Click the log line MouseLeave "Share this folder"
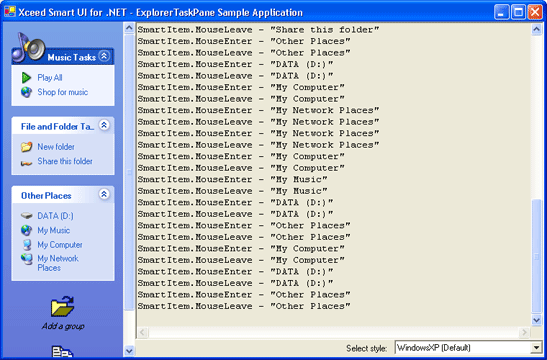 258,30
